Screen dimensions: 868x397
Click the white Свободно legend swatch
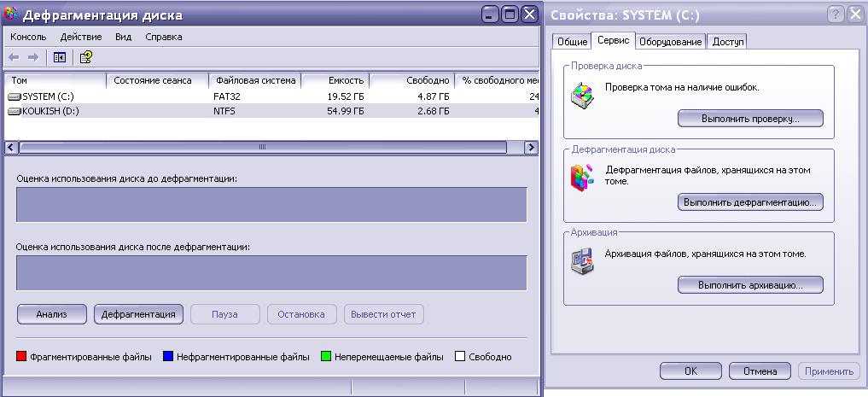(x=460, y=357)
